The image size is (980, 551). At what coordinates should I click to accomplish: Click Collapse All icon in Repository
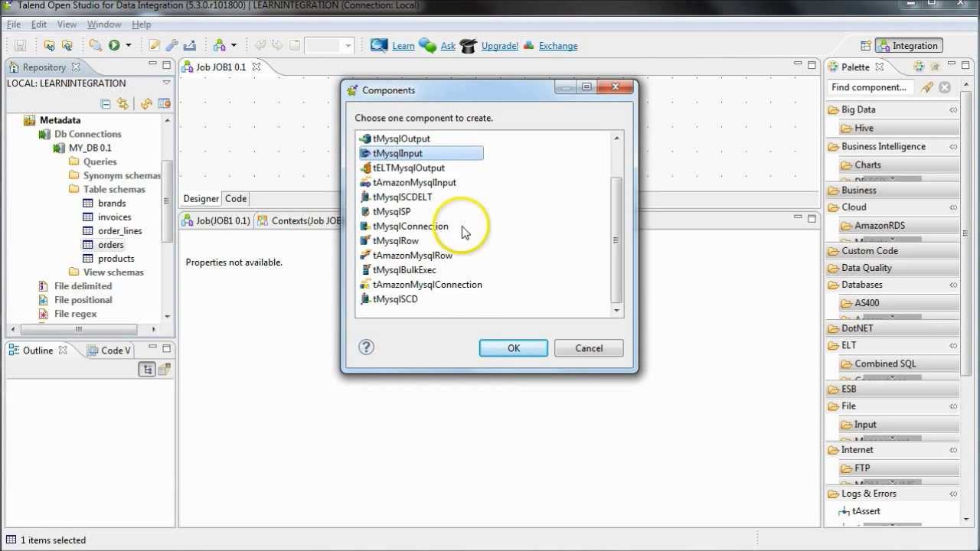tap(106, 104)
